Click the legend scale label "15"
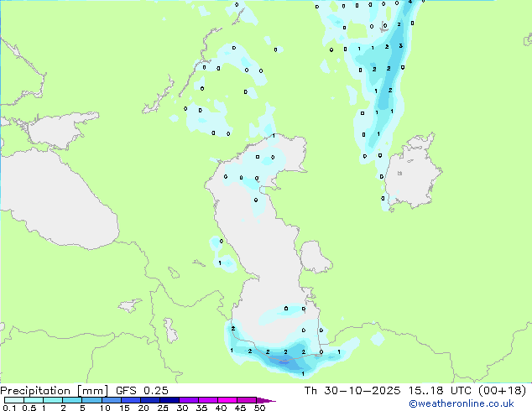This screenshot has height=411, width=532. (x=124, y=408)
